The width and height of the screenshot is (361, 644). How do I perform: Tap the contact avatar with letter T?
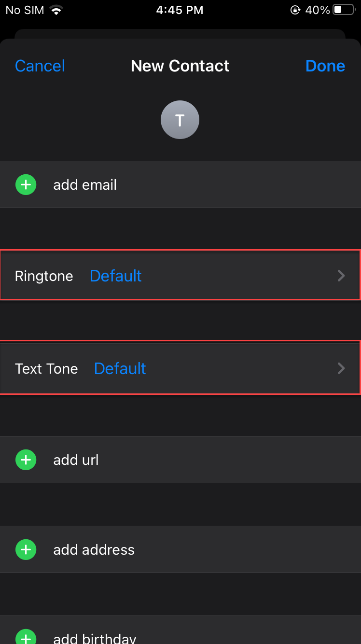coord(180,120)
